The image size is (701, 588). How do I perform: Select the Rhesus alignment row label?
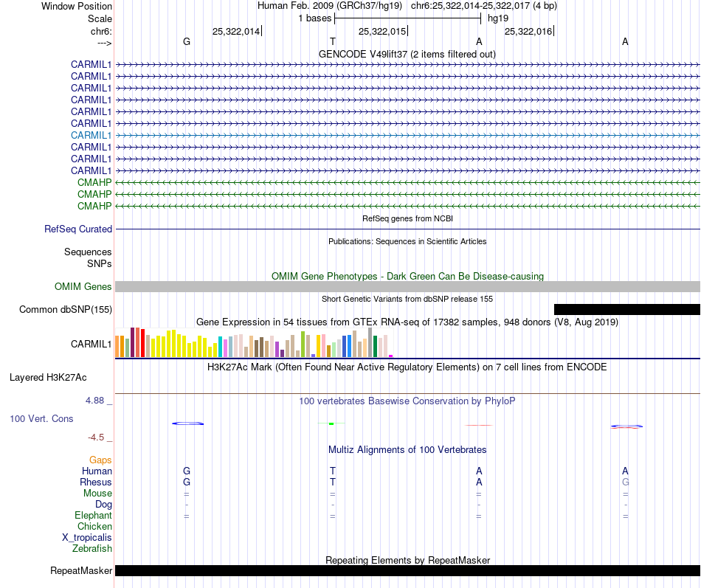[96, 482]
